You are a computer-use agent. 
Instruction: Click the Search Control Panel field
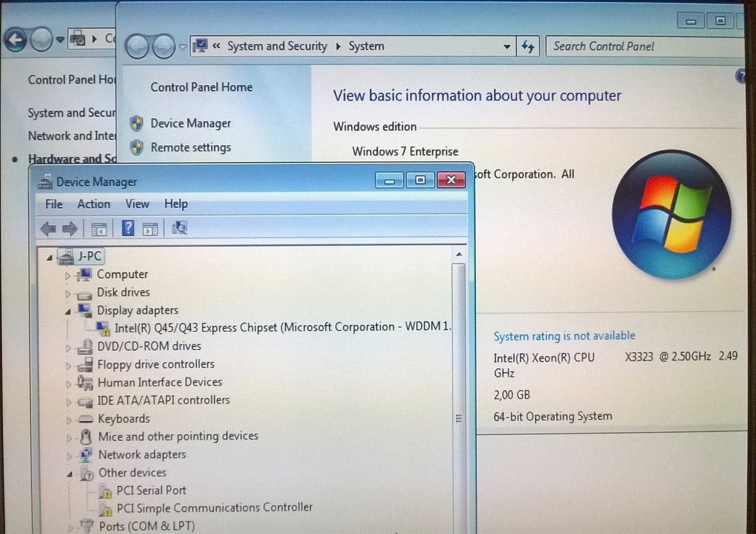645,46
